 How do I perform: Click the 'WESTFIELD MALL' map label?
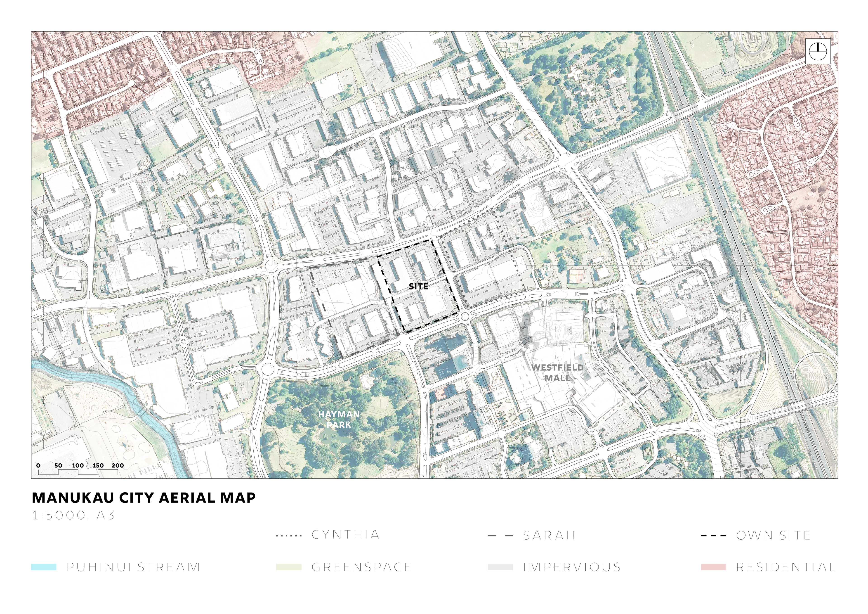point(558,372)
